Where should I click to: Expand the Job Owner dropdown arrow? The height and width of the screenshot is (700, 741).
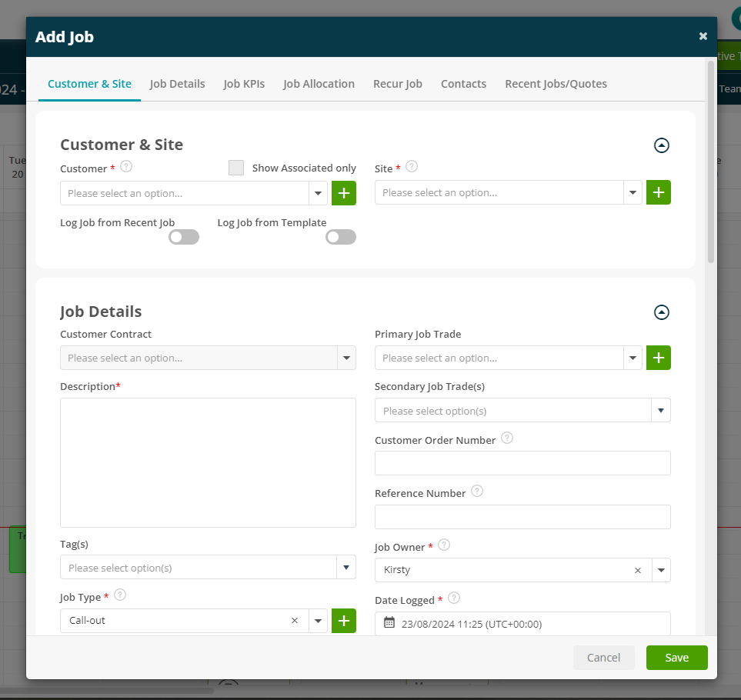tap(661, 570)
